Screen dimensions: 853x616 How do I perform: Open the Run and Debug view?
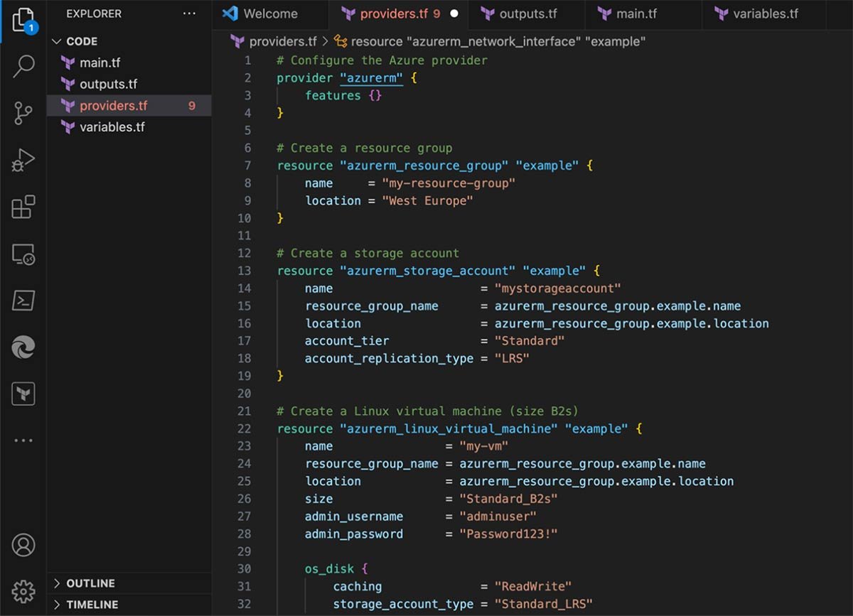pyautogui.click(x=23, y=161)
